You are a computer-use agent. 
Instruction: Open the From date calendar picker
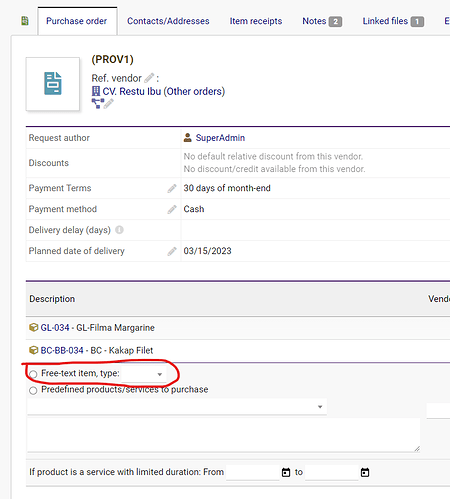286,472
